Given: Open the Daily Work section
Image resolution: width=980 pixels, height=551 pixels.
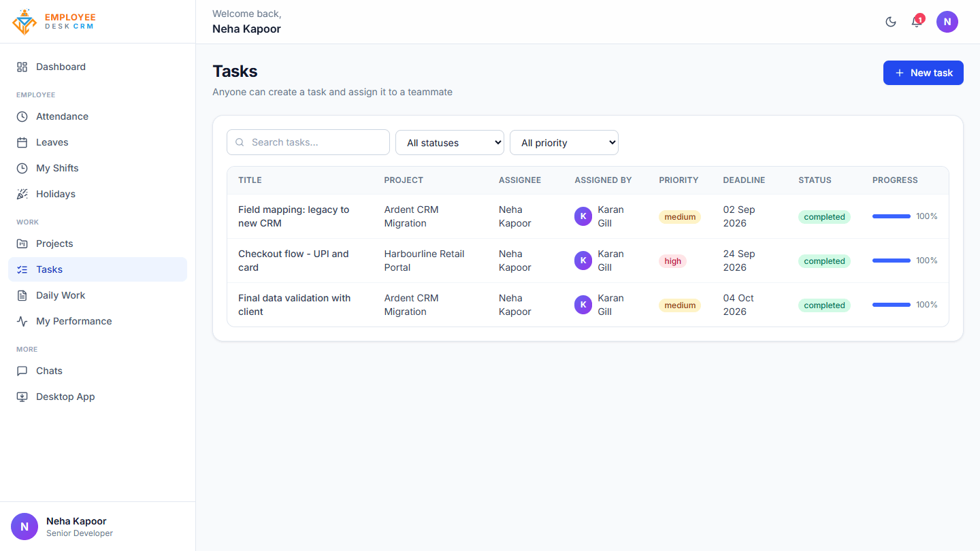Looking at the screenshot, I should 97,295.
